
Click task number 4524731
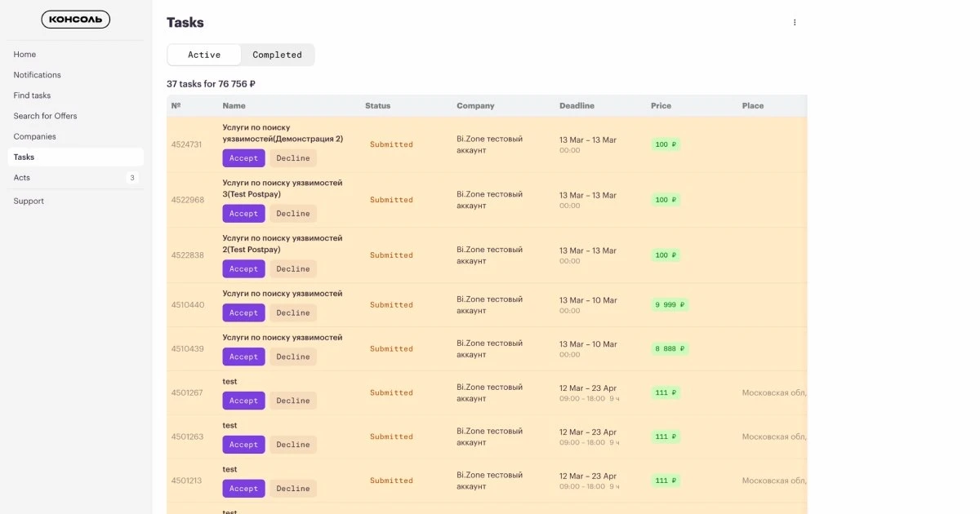[188, 144]
